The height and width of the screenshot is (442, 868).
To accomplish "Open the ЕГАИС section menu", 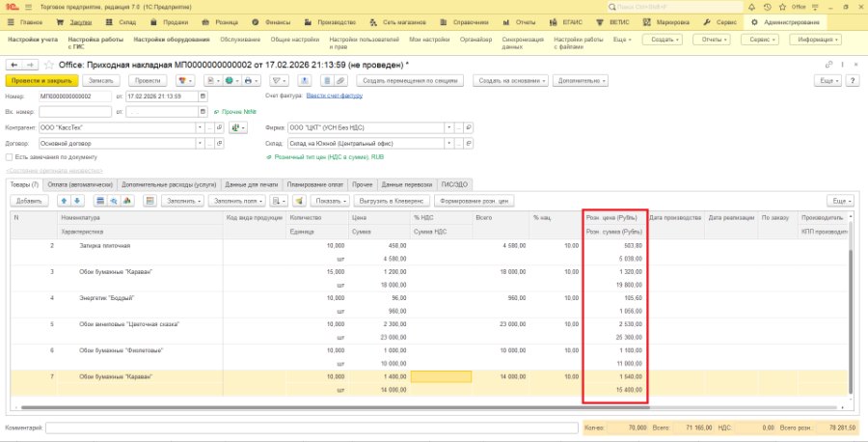I will click(x=566, y=22).
